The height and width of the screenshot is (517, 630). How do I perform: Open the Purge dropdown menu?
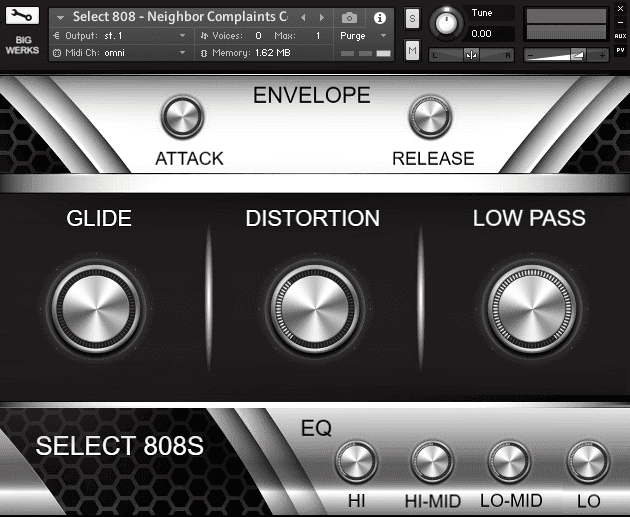click(363, 36)
